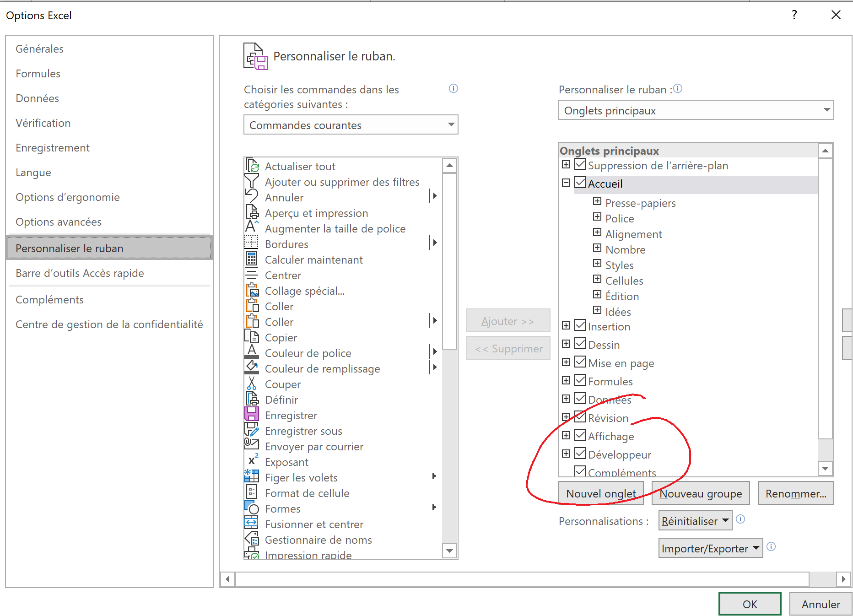Open the Importer/Exporter dropdown button
This screenshot has height=616, width=853.
[x=711, y=548]
